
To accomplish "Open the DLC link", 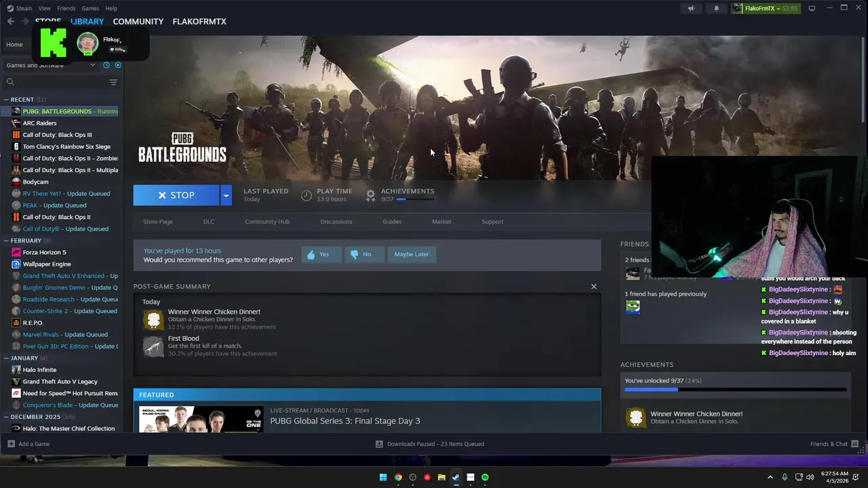I will (x=209, y=222).
